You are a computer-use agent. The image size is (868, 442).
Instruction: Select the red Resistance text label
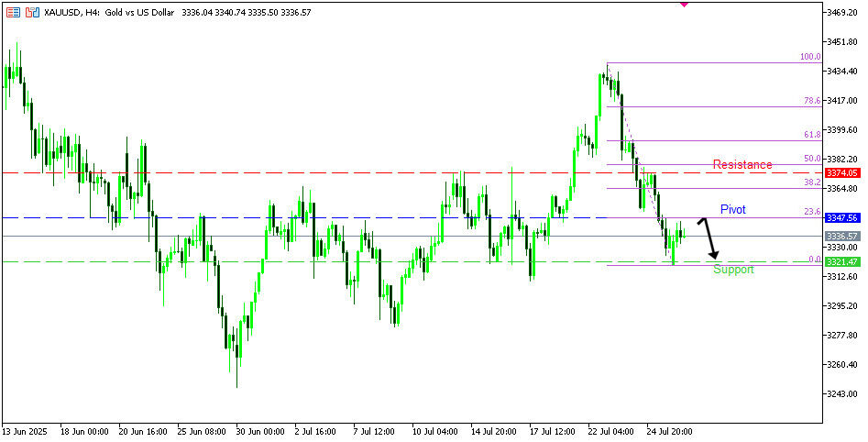pos(742,164)
